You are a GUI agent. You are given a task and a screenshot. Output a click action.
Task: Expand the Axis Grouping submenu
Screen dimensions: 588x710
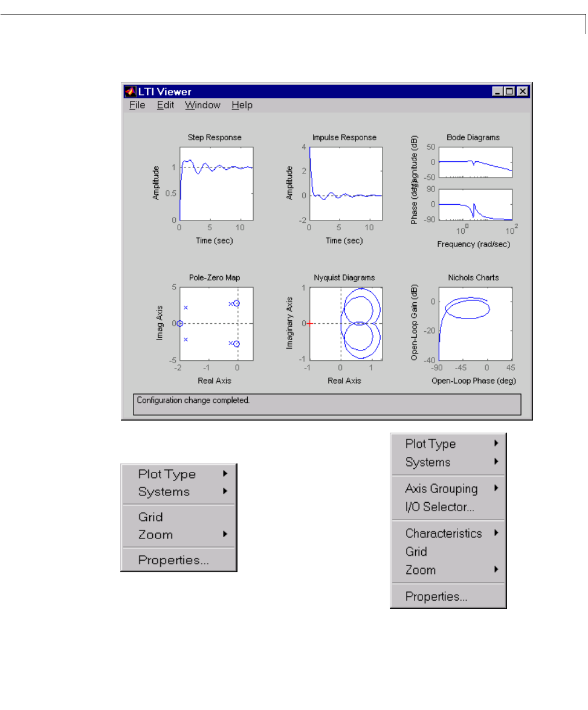pyautogui.click(x=448, y=489)
